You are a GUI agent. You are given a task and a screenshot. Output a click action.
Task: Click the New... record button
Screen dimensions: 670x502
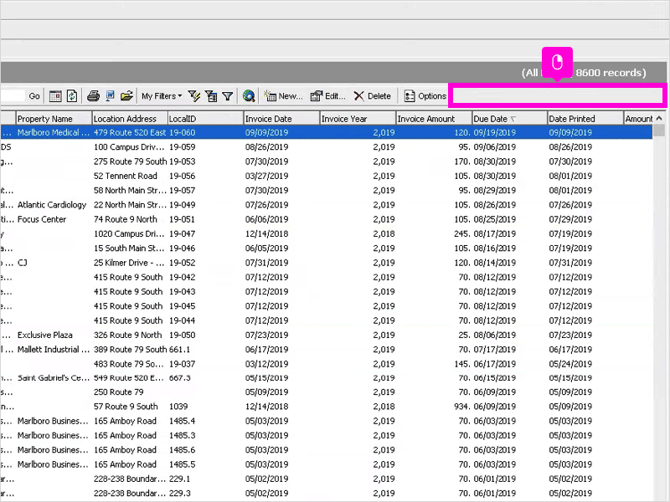coord(283,96)
